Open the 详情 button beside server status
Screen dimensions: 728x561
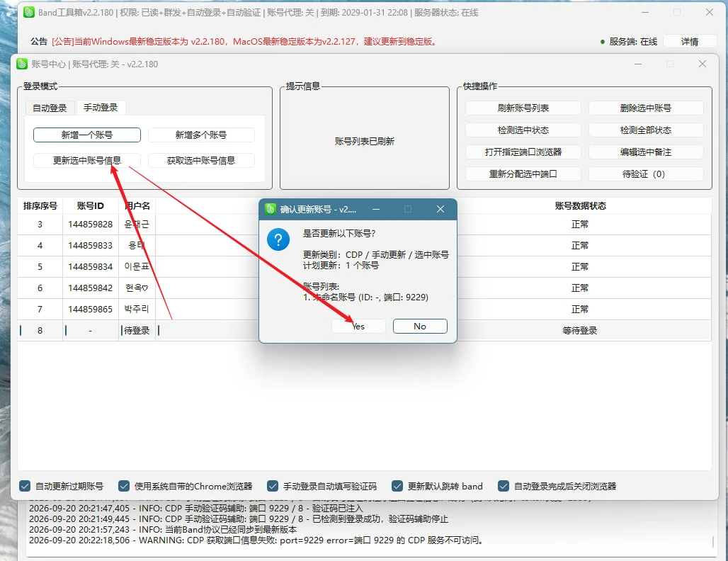tap(690, 41)
